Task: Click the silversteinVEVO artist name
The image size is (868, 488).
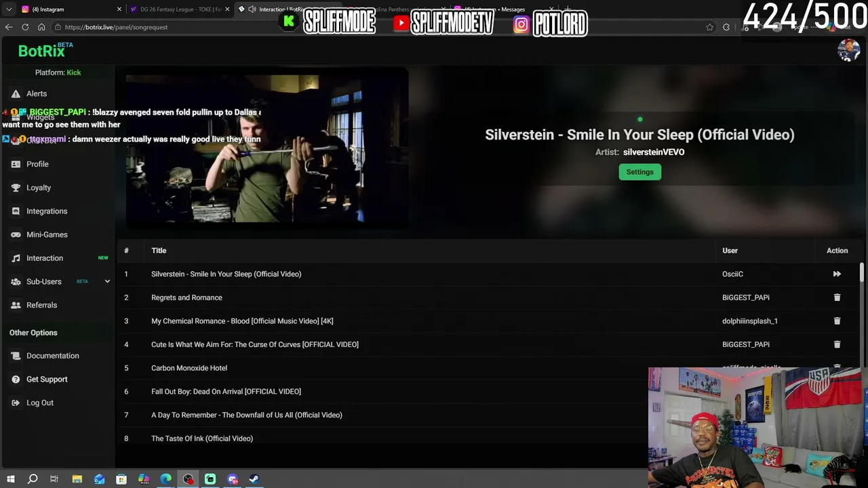Action: click(654, 152)
